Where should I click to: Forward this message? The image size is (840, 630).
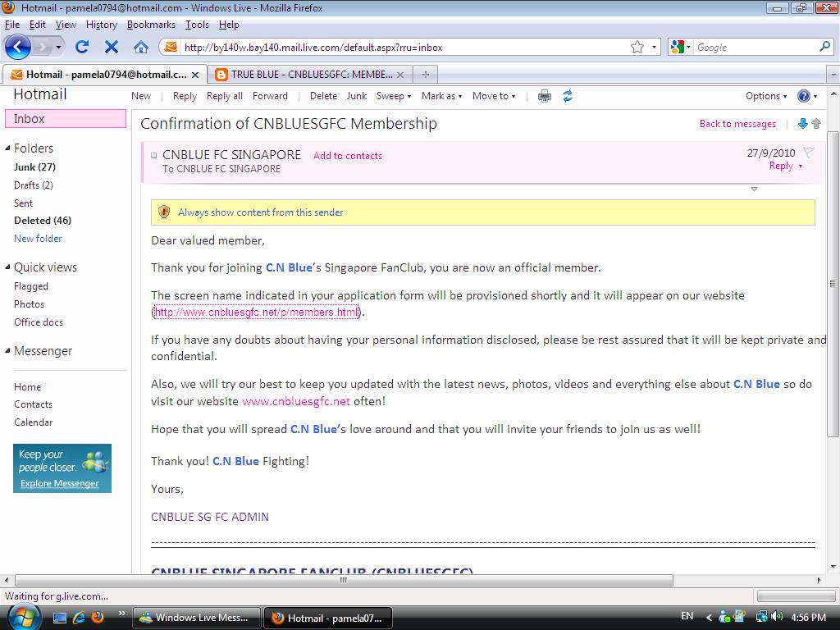[x=270, y=96]
